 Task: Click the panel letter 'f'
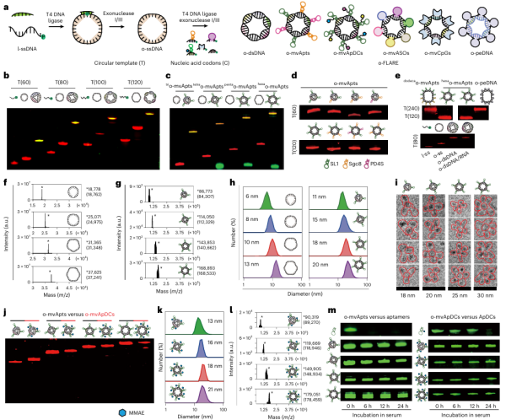(5, 183)
